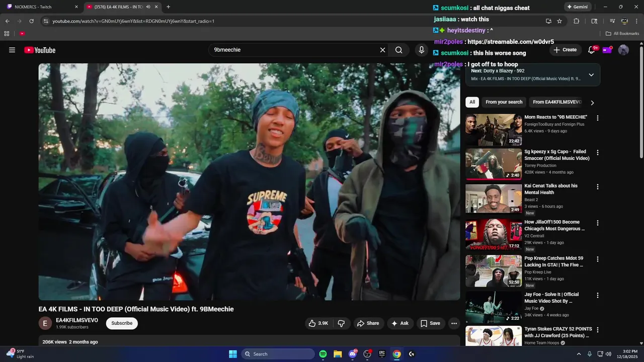The image size is (644, 362).
Task: Open options for Kai Cenat video
Action: pyautogui.click(x=598, y=187)
